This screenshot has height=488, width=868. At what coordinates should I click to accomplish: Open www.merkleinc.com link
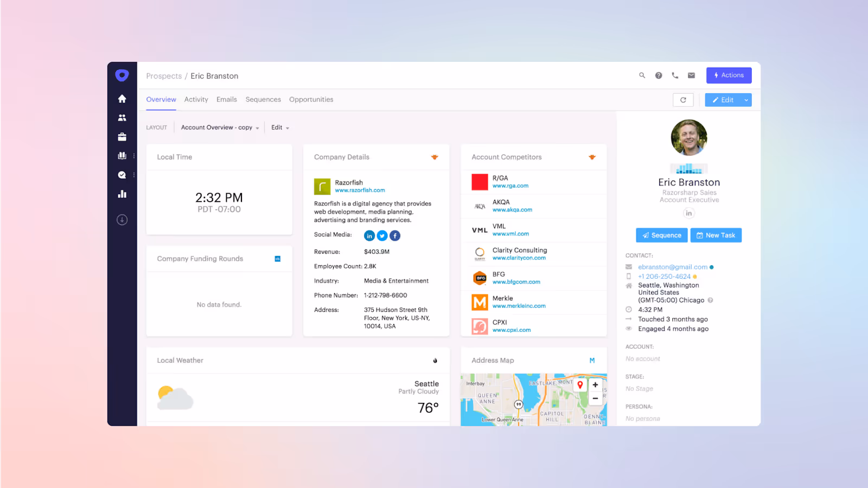point(519,306)
